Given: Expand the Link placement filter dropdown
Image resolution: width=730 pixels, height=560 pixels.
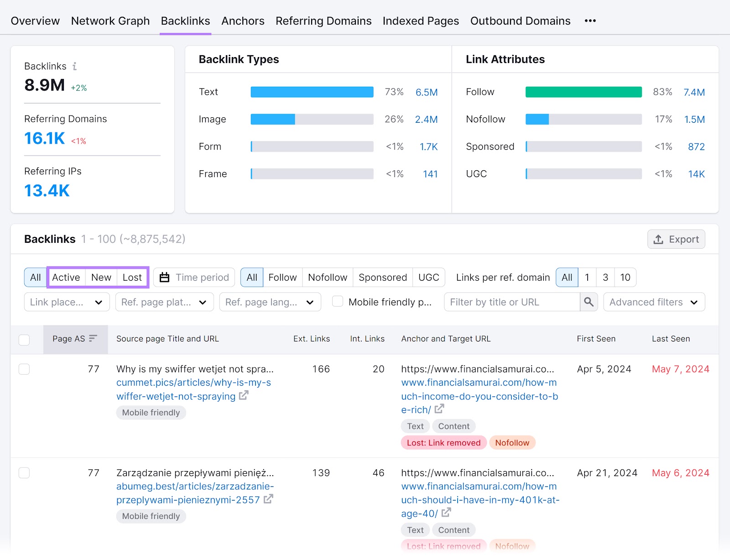Looking at the screenshot, I should [x=67, y=302].
